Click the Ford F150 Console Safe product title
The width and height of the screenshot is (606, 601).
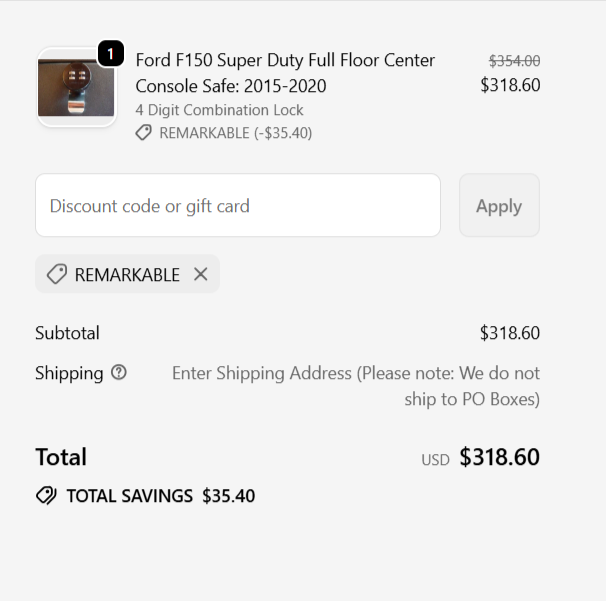[285, 73]
